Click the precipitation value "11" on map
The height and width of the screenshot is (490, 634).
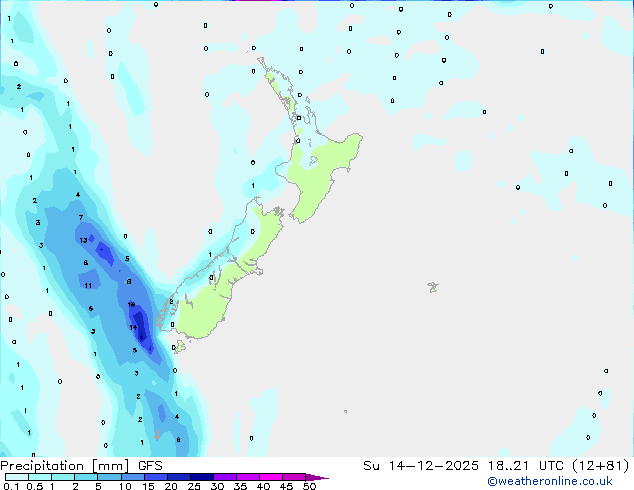coord(88,285)
